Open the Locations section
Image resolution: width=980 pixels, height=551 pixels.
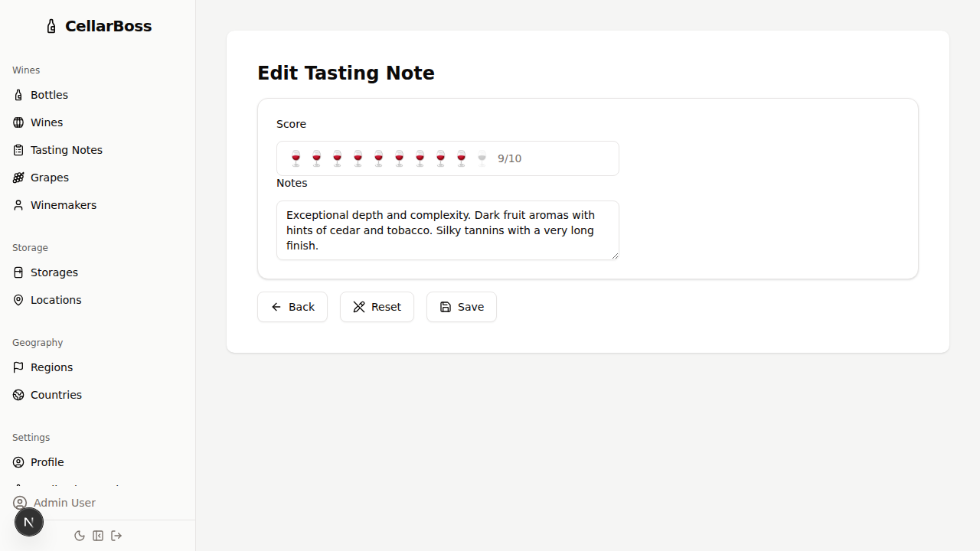pos(55,300)
